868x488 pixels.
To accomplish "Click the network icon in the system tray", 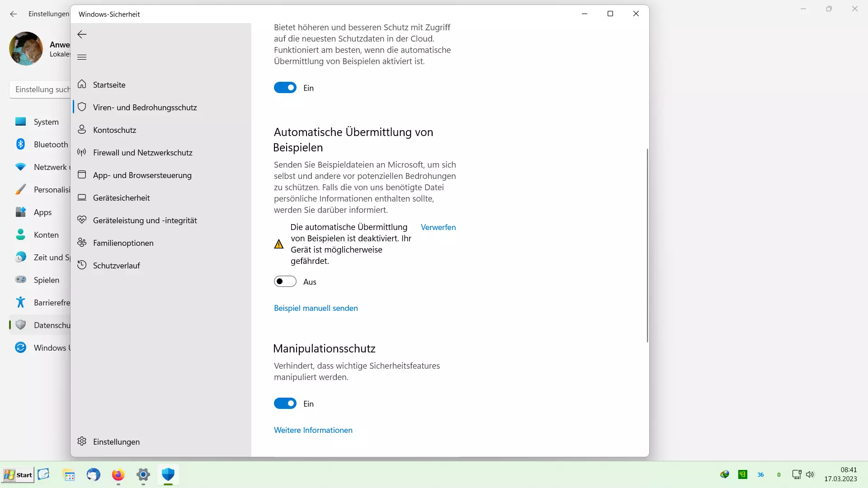I will (797, 474).
